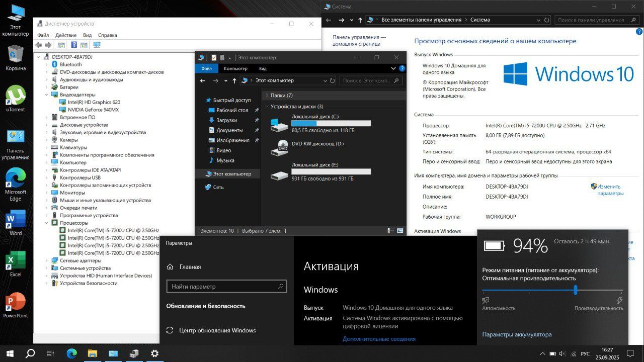Select Сеть in Explorer navigation pane
644x362 pixels.
214,187
